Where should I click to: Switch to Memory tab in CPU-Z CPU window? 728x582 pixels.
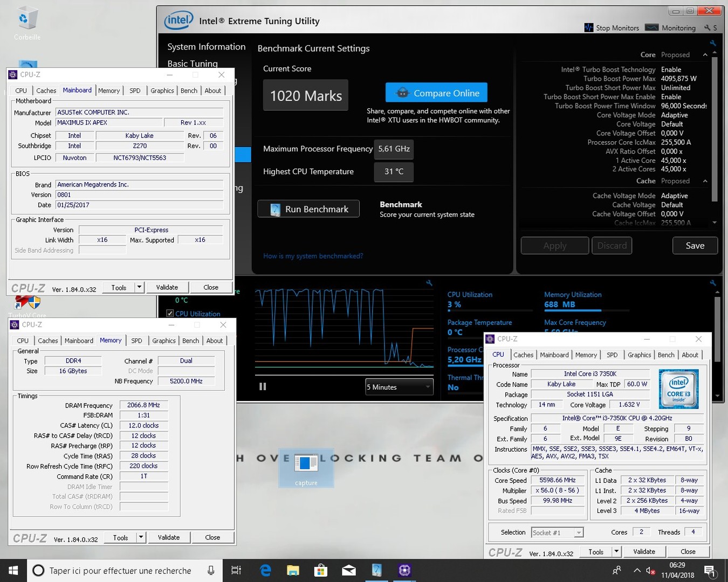[x=586, y=355]
